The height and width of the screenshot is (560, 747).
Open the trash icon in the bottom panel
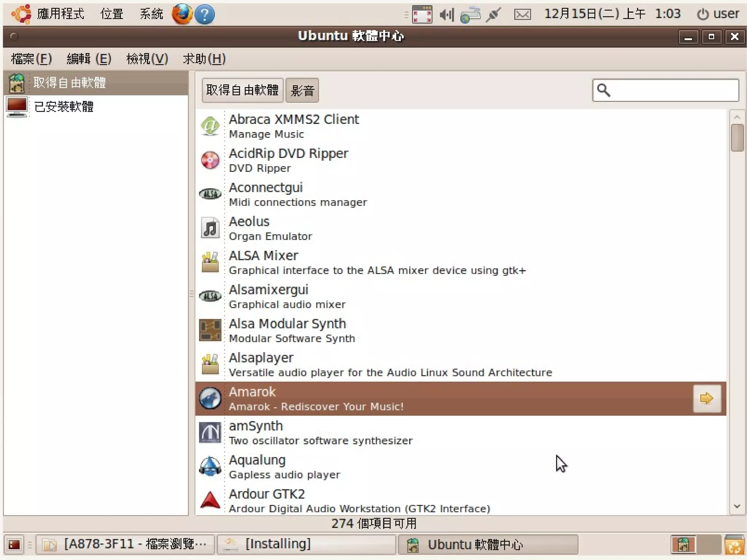734,545
